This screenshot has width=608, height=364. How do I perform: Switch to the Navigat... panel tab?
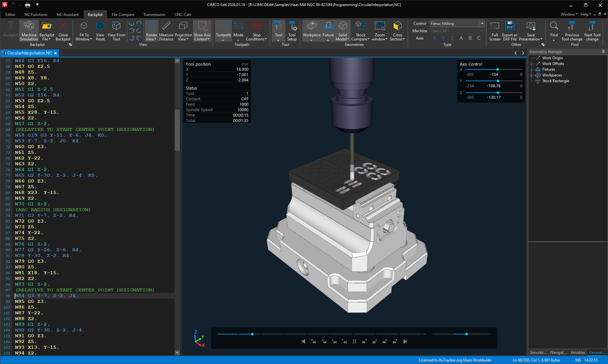pos(558,353)
